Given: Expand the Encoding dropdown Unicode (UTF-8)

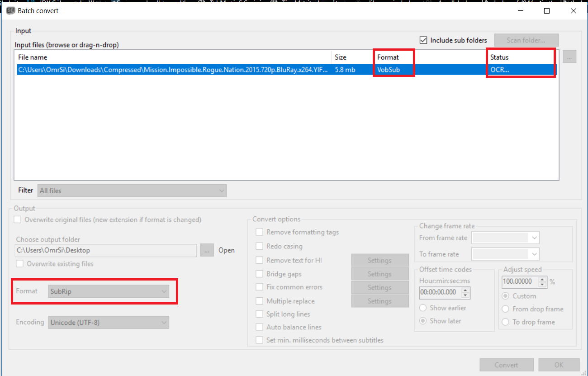Looking at the screenshot, I should coord(109,323).
